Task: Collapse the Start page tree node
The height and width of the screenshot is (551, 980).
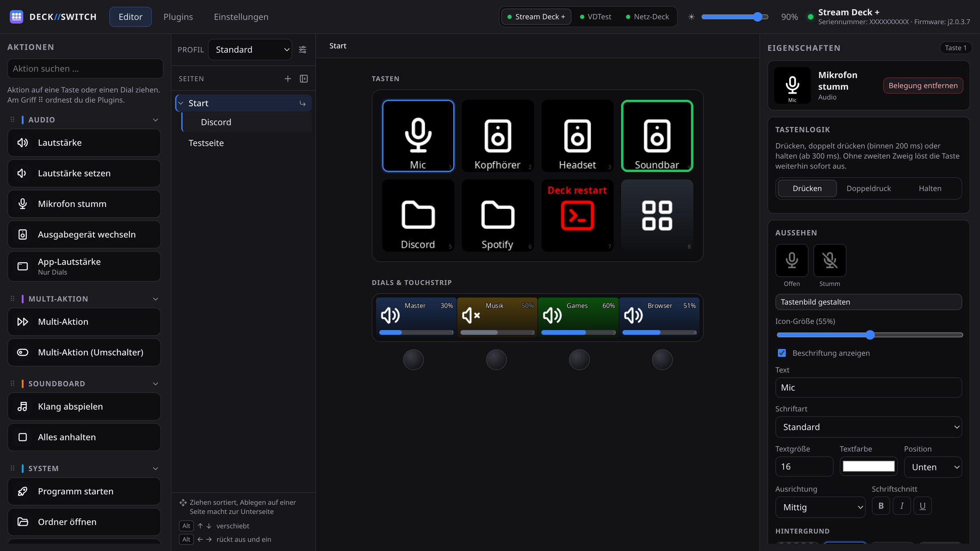Action: [x=181, y=103]
